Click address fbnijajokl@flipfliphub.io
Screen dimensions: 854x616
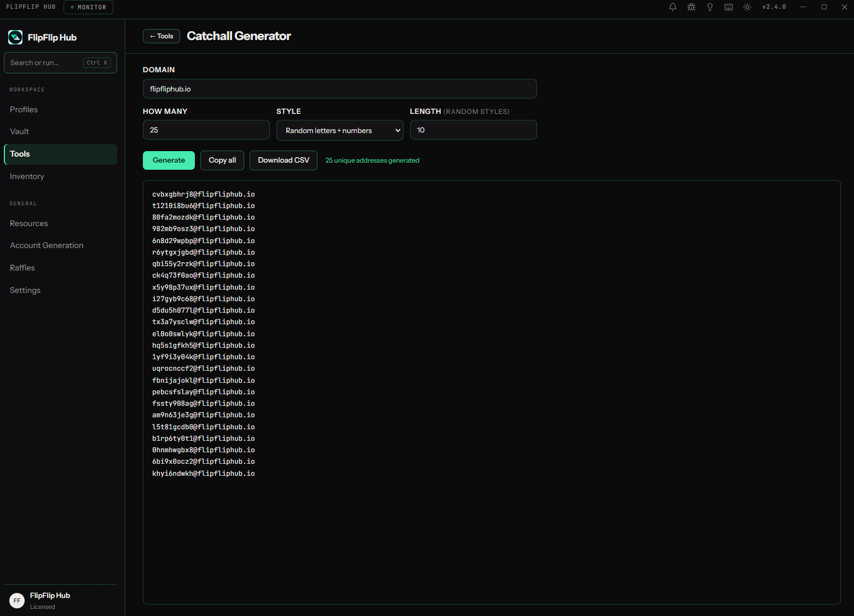click(204, 381)
